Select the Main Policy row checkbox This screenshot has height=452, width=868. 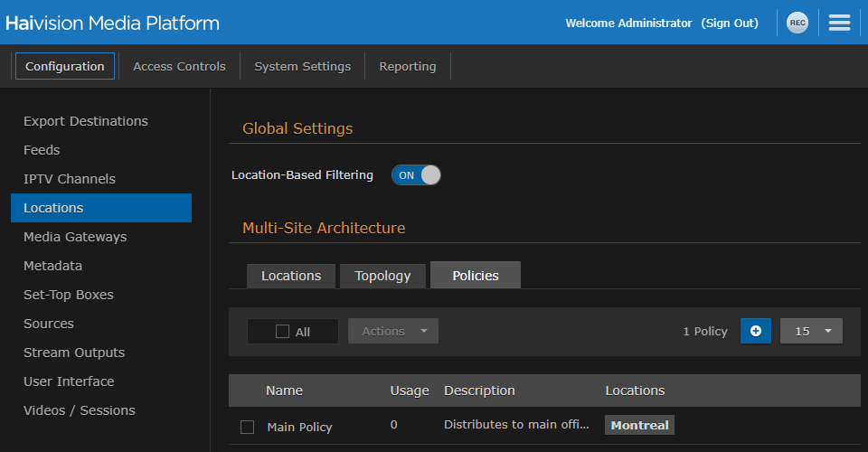point(247,427)
